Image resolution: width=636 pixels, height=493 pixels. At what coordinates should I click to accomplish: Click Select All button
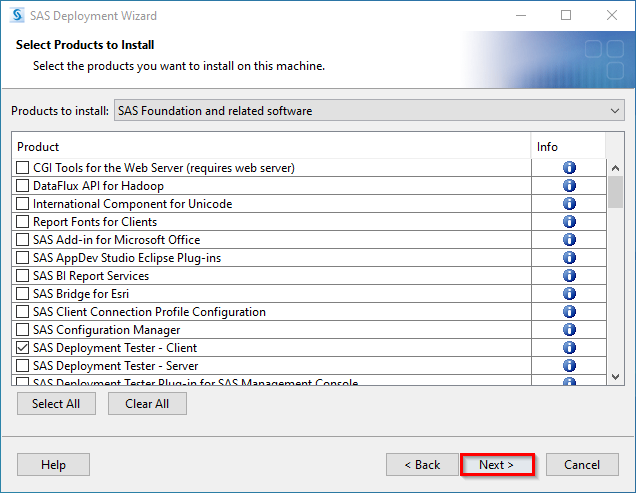(x=56, y=404)
